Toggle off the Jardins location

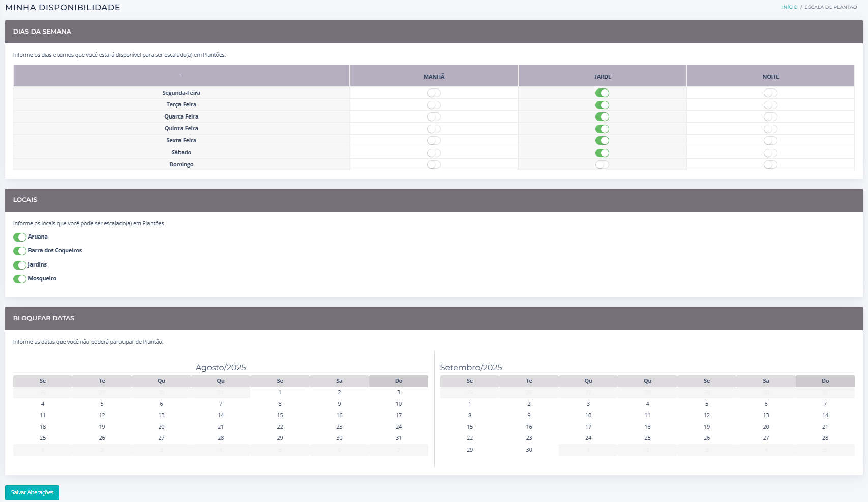click(20, 265)
